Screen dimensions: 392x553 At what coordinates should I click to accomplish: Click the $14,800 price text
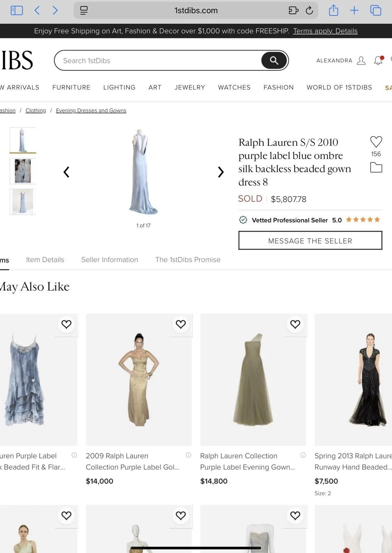(214, 481)
